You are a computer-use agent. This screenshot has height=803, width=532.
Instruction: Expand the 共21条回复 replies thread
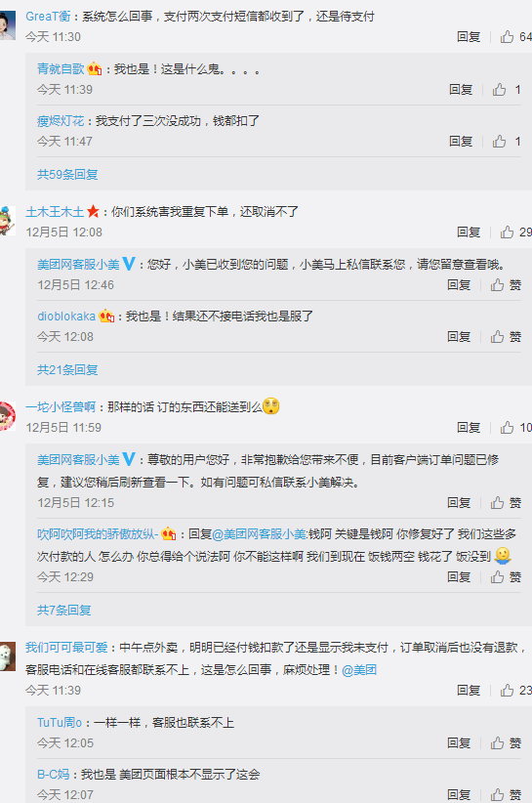[67, 369]
